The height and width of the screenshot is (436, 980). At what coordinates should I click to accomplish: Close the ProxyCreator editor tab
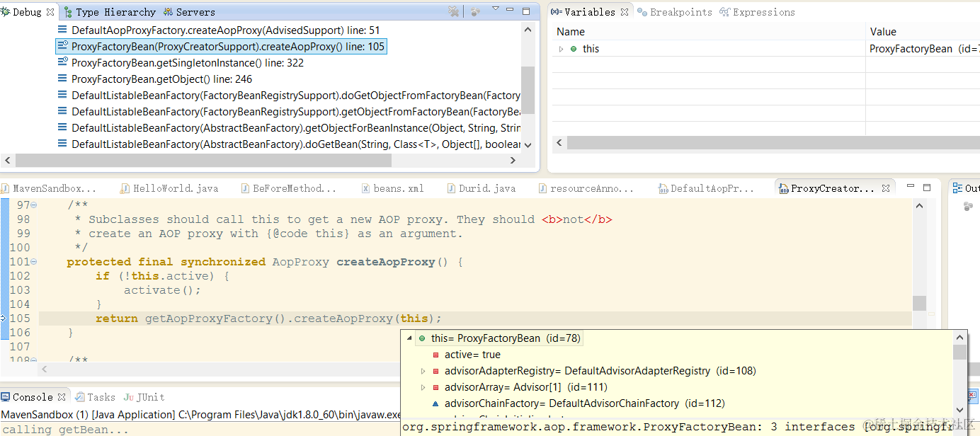(x=886, y=189)
